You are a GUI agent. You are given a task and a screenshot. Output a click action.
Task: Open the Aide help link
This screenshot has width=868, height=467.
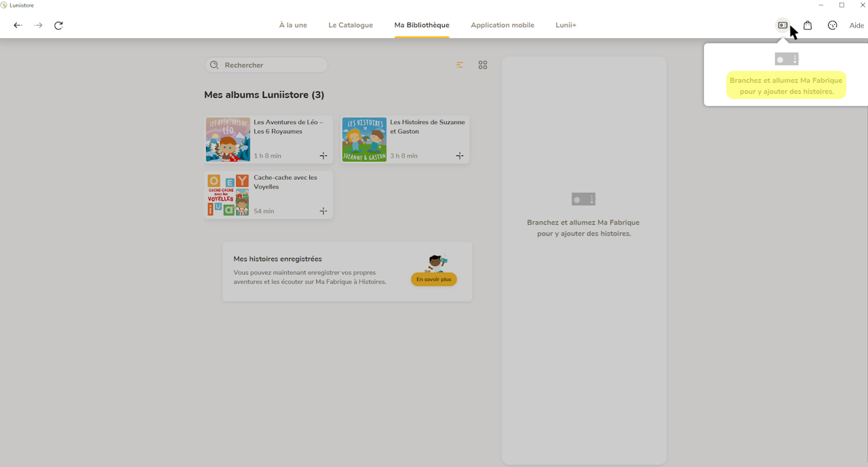(856, 25)
